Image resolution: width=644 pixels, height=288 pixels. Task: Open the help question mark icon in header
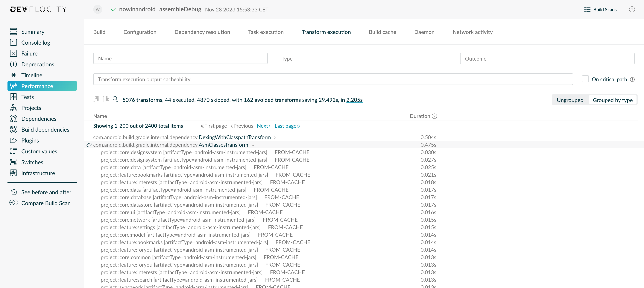click(x=632, y=10)
